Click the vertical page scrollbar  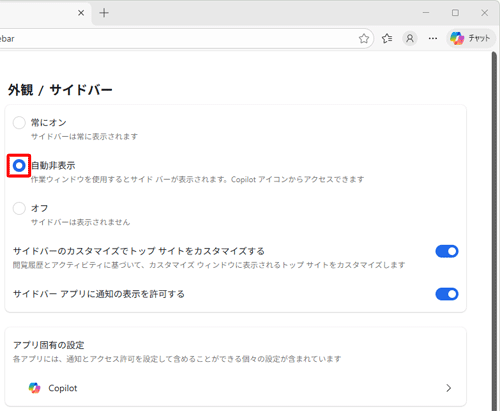point(495,231)
